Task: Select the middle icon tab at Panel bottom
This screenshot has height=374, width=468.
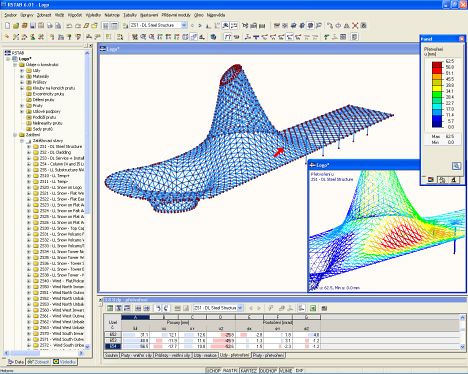Action: point(442,180)
